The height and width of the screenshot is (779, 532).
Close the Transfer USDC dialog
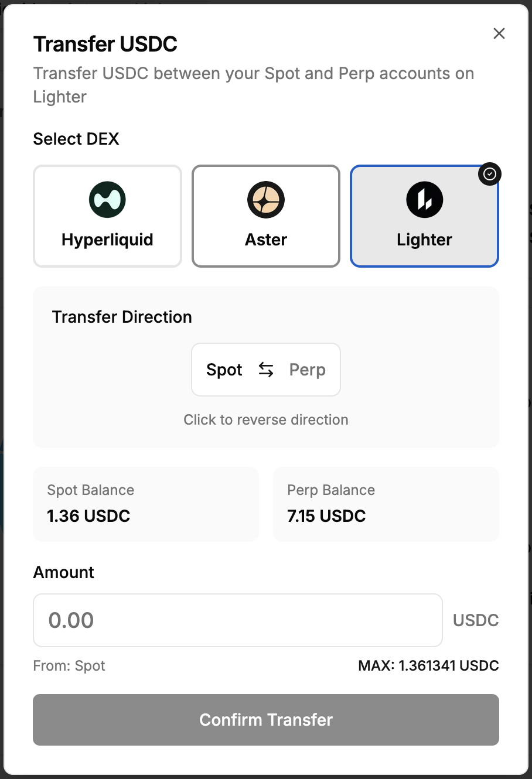[499, 33]
